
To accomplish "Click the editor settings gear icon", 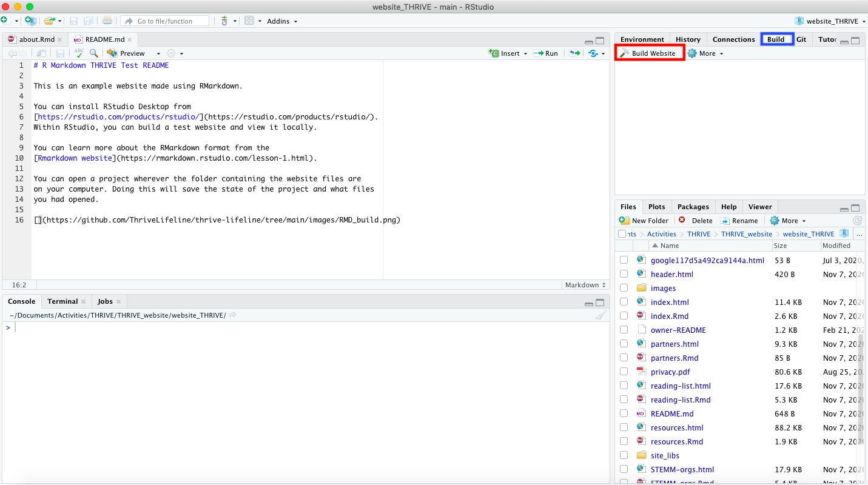I will [x=171, y=53].
